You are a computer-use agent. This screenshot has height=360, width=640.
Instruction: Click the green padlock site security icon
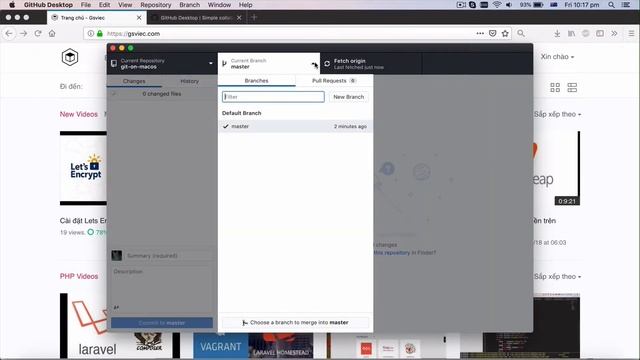pos(100,33)
